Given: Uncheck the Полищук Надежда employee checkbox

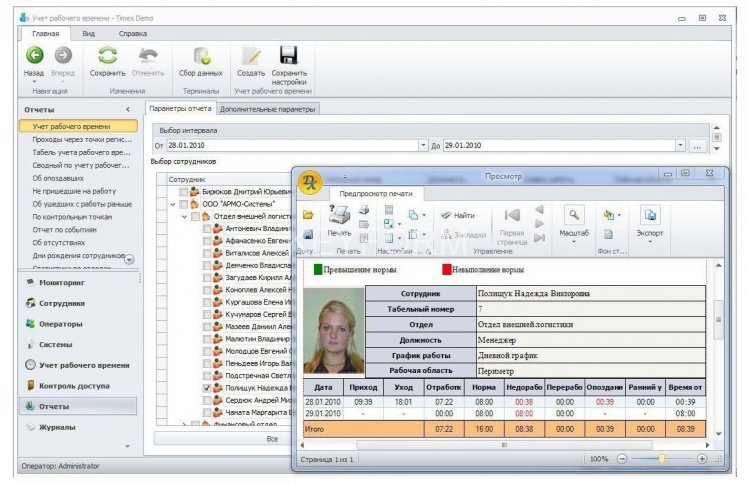Looking at the screenshot, I should tap(206, 388).
